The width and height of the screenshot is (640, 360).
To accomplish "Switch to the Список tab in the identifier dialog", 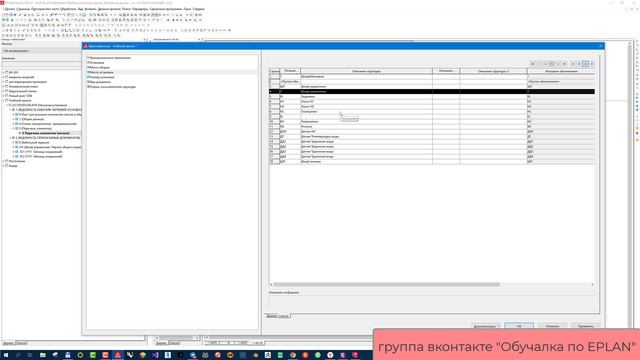I will [x=284, y=316].
